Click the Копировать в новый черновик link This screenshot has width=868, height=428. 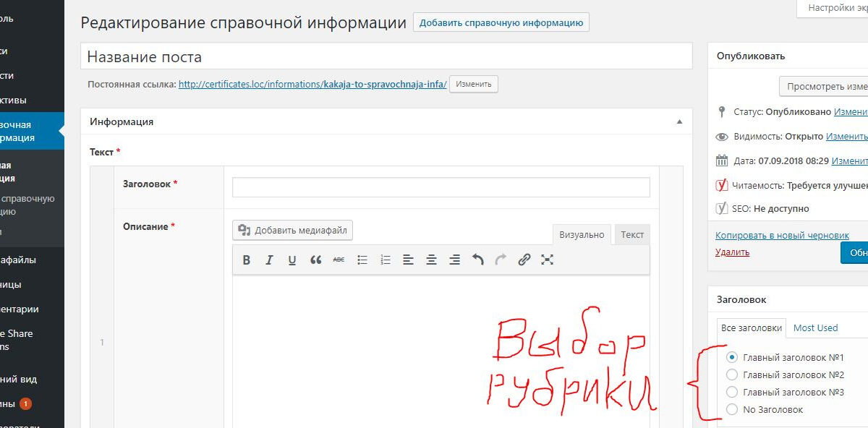pos(782,235)
